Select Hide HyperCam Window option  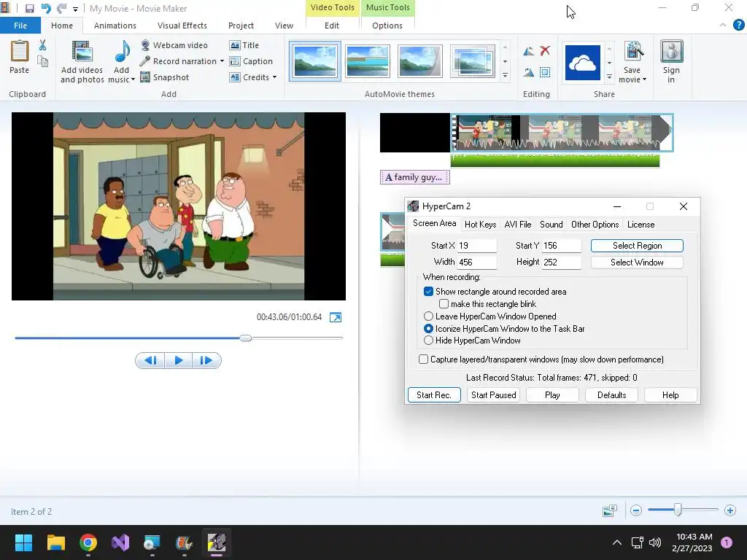(x=428, y=341)
